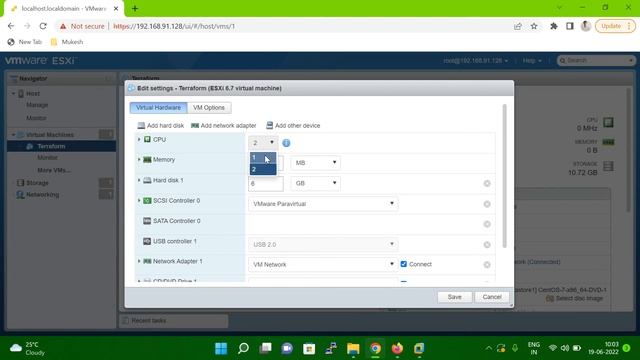Open taskbar Search
Screen dimensions: 640x360
[x=243, y=349]
